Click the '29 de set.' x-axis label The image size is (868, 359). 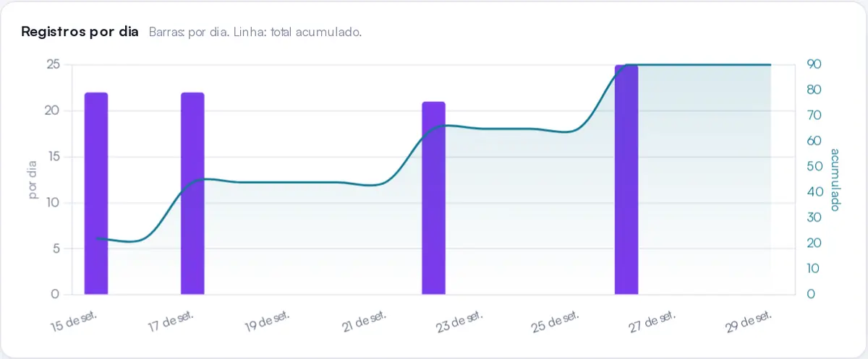(x=749, y=321)
